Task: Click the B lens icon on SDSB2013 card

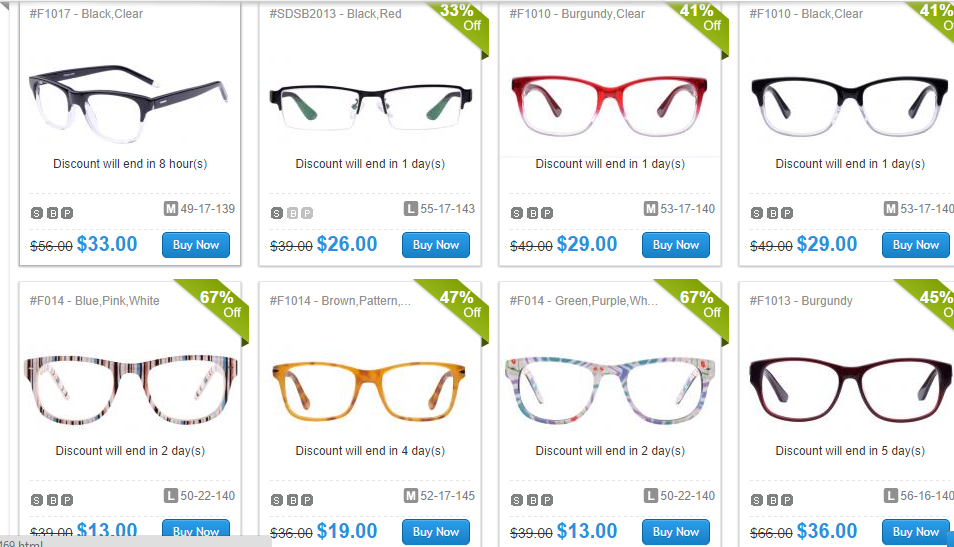Action: pos(293,214)
